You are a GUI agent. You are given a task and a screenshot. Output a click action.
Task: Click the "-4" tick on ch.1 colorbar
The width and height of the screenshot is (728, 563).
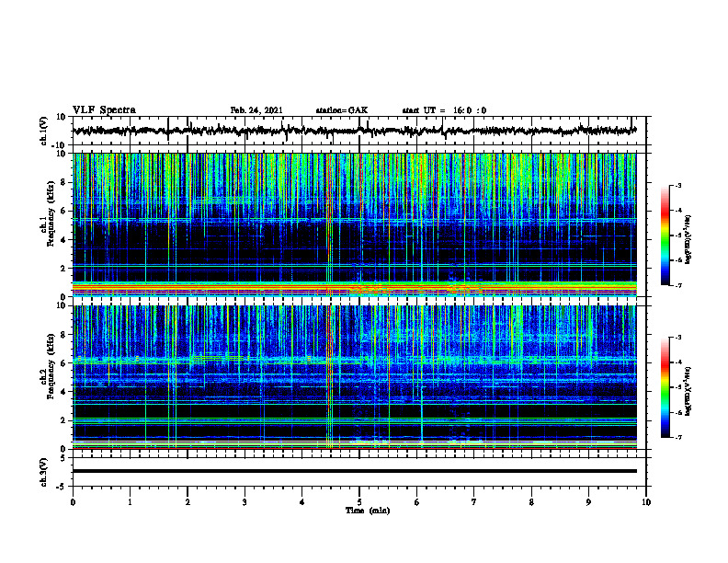point(677,211)
